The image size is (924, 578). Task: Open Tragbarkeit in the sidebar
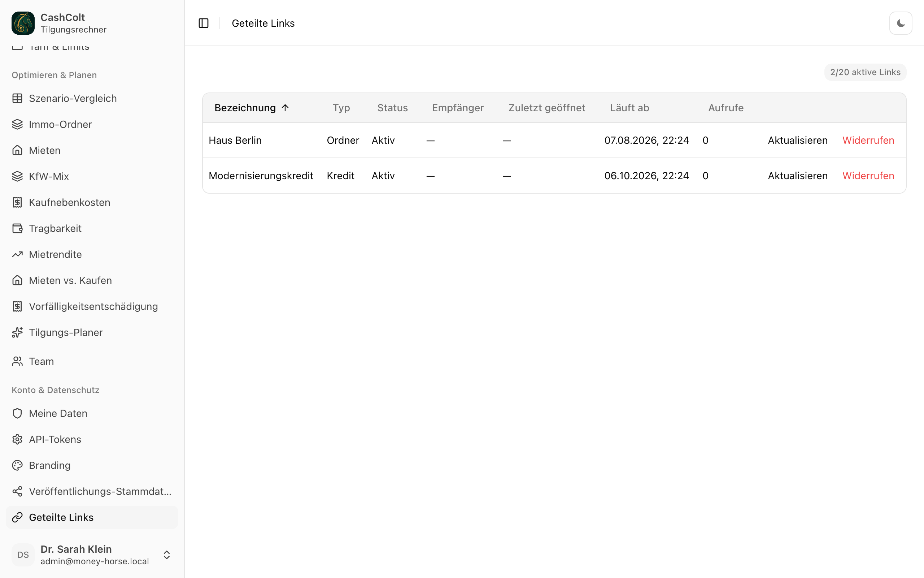pyautogui.click(x=92, y=228)
